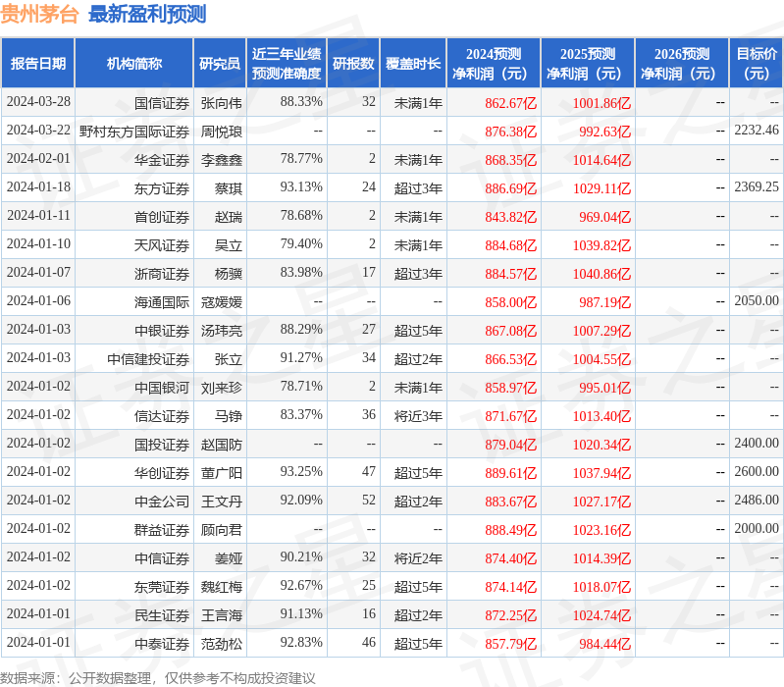Click the 研报数 column header
Screen dimensions: 784x687
tap(353, 63)
